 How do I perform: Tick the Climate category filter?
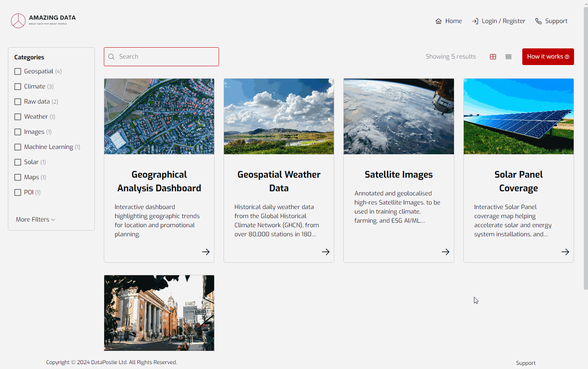18,87
